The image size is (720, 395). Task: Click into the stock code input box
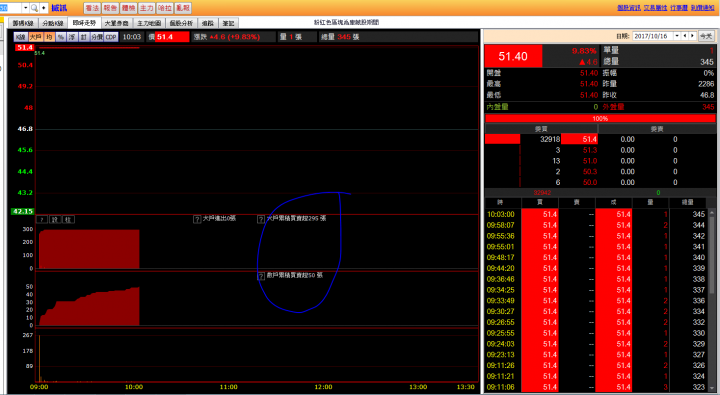click(x=10, y=8)
